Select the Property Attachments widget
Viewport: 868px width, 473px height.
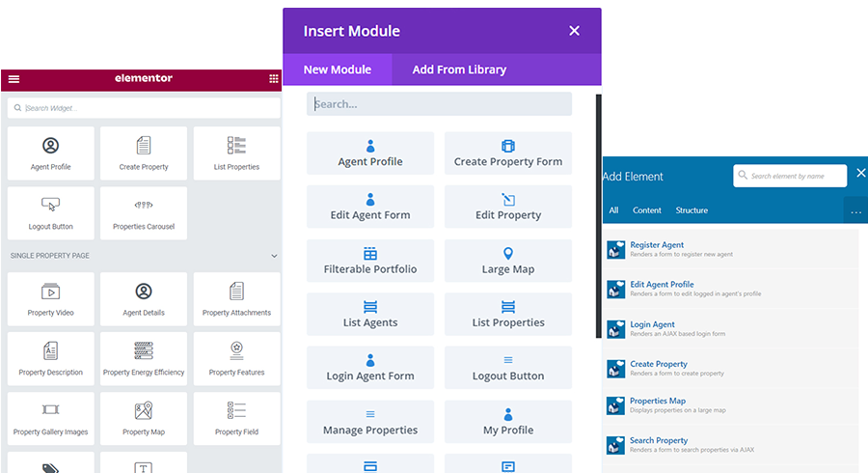[x=236, y=299]
